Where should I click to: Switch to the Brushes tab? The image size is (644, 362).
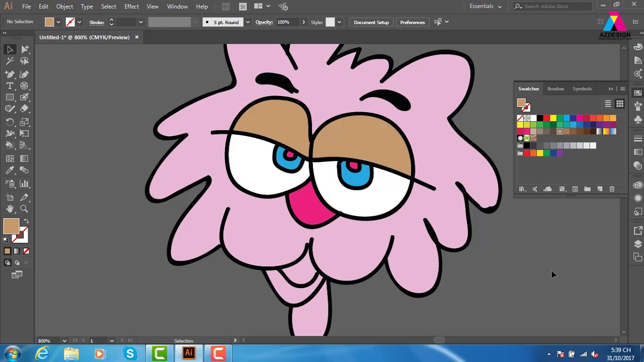[x=555, y=88]
